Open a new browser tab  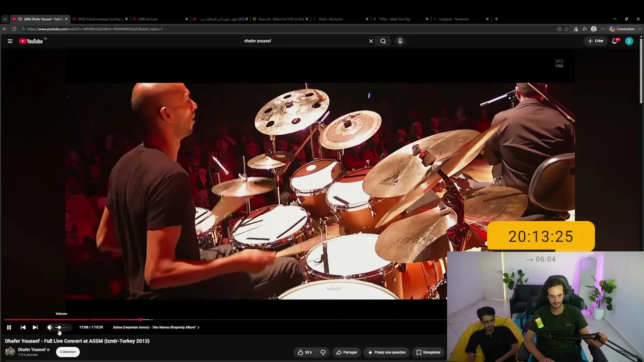pos(496,19)
